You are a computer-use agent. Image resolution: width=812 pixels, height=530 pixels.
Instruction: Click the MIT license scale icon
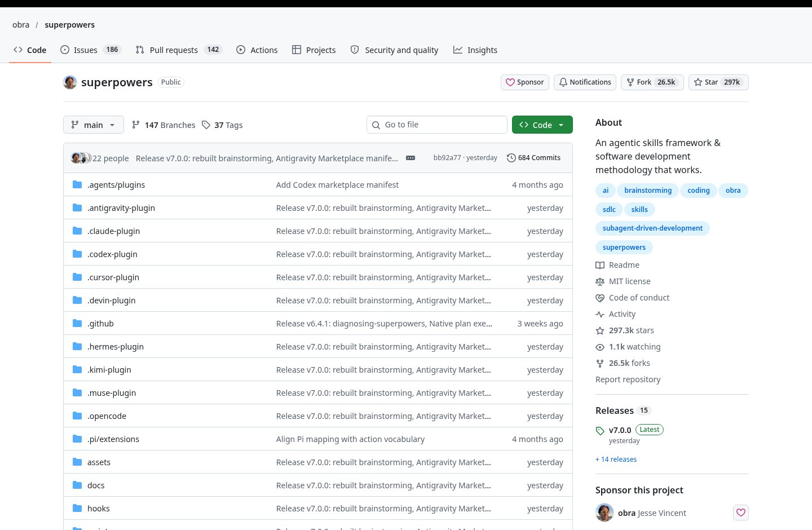pos(600,281)
